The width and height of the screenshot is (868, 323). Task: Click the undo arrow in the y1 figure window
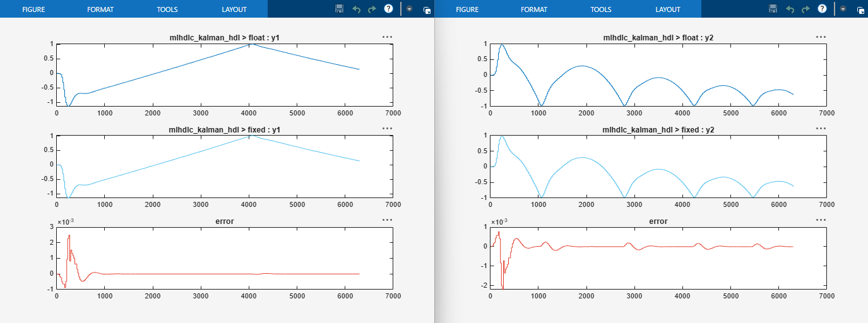coord(356,9)
